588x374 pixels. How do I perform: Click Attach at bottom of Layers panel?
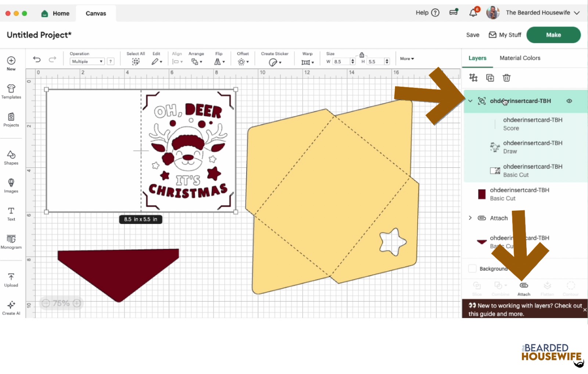[524, 288]
